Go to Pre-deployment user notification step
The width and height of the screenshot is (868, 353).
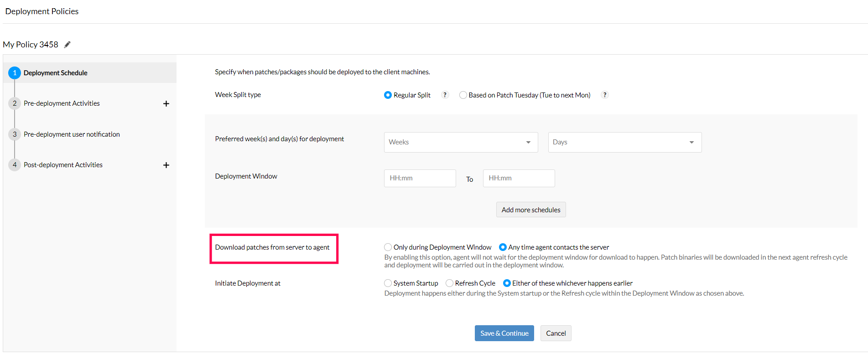(72, 134)
